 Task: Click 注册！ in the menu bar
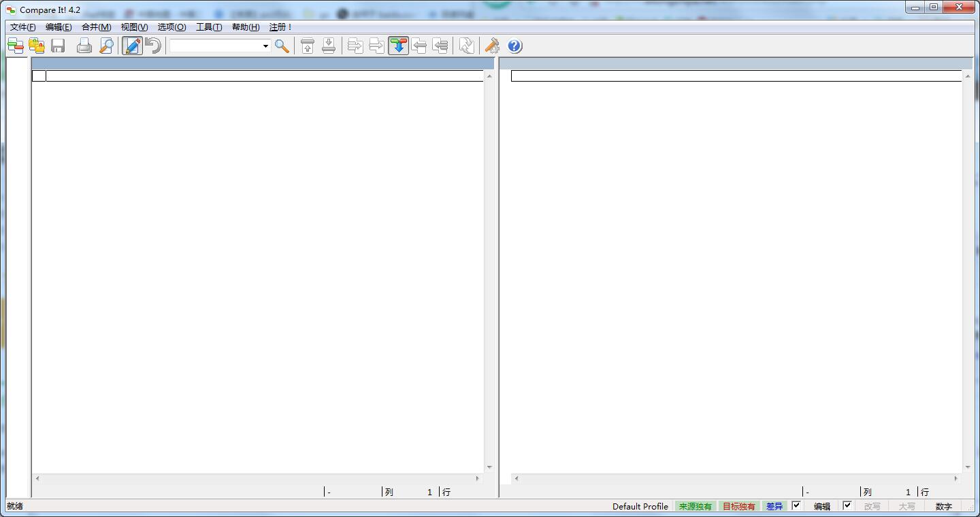(280, 27)
